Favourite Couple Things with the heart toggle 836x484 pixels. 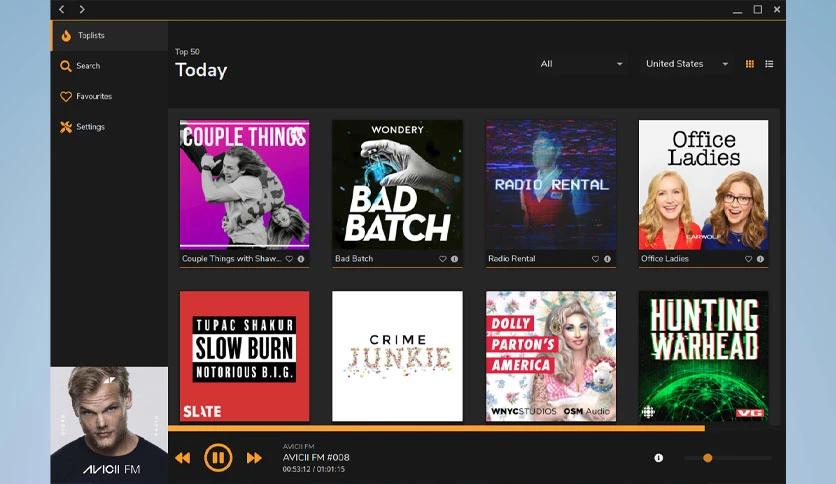tap(289, 259)
